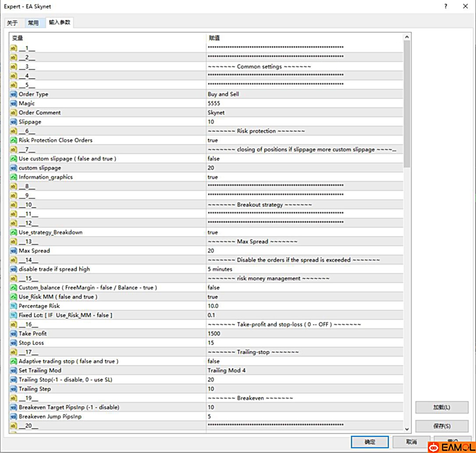Image resolution: width=476 pixels, height=453 pixels.
Task: Toggle Information_graphics true value
Action: pyautogui.click(x=213, y=177)
